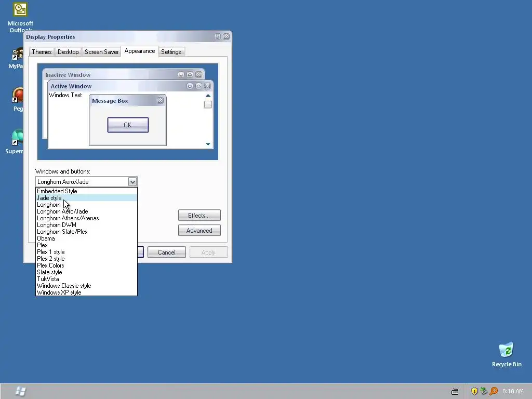Switch to the Settings tab

171,52
